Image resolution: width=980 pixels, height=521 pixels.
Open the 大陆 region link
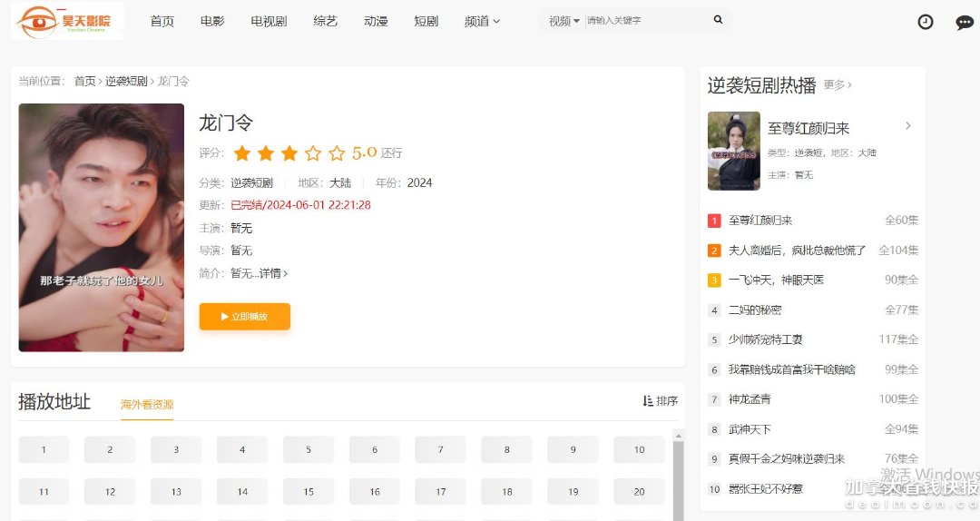coord(340,182)
